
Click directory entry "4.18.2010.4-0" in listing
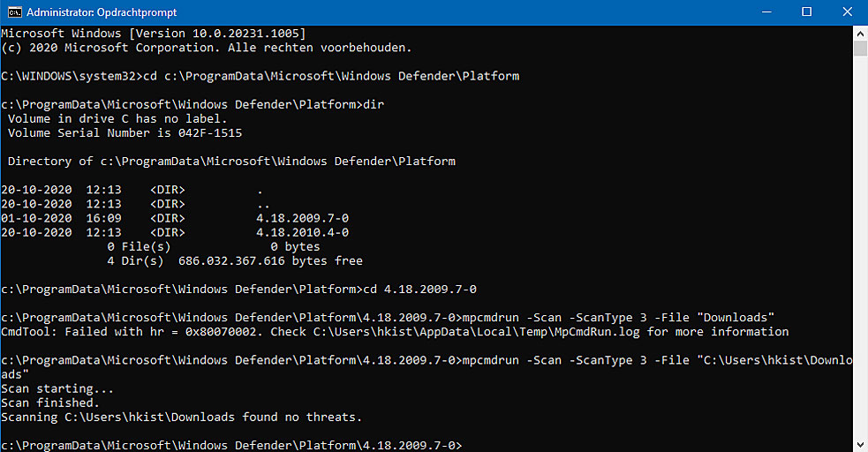click(x=302, y=232)
